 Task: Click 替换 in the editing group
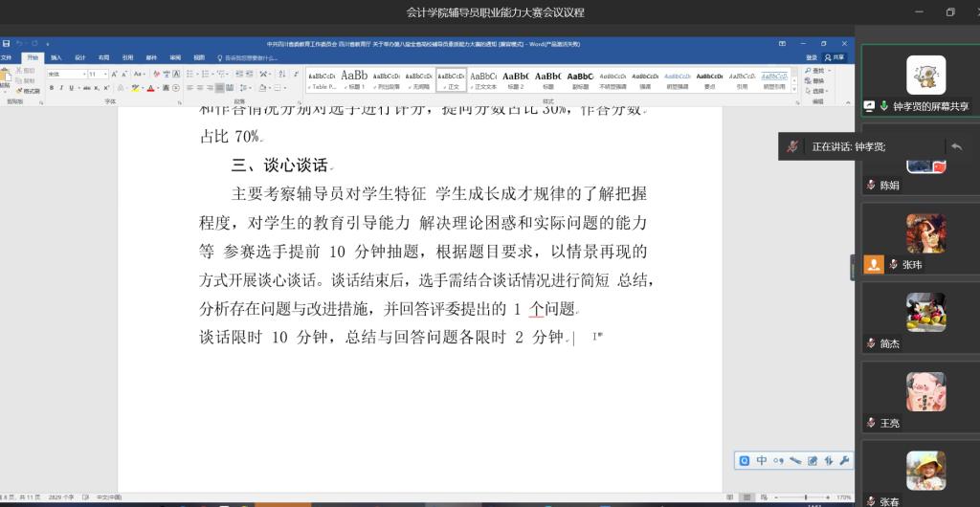tap(815, 78)
